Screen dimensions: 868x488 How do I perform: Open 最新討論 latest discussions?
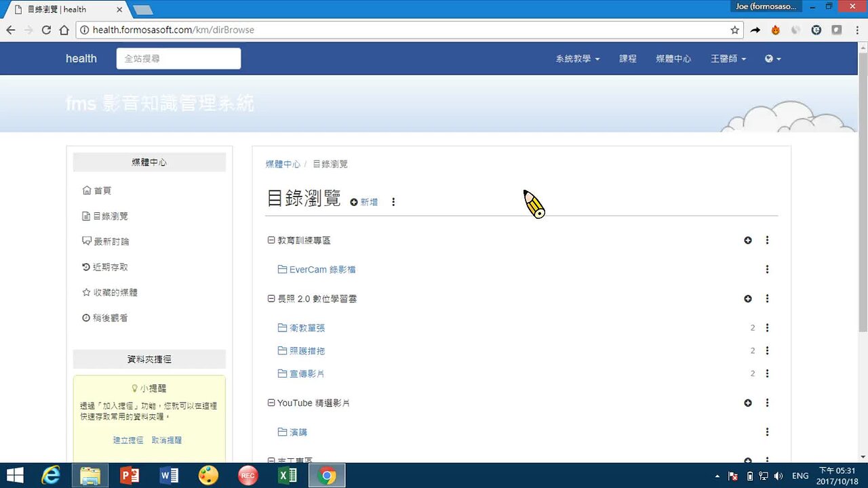tap(112, 241)
